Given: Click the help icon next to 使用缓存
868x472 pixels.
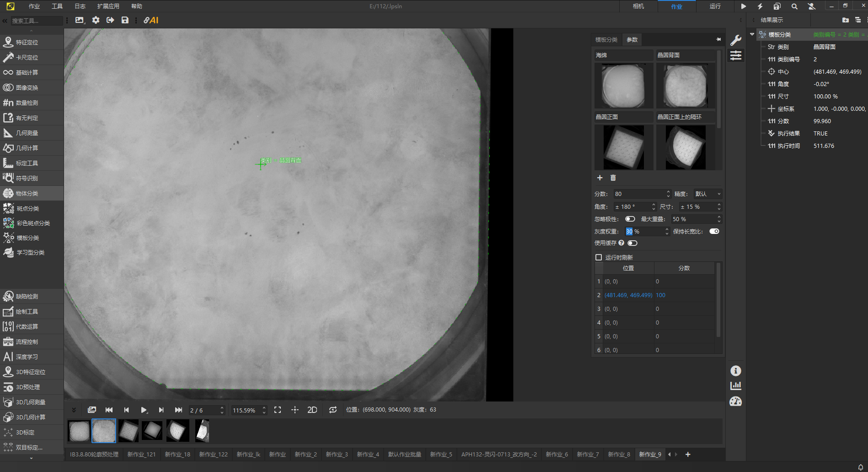Looking at the screenshot, I should tap(621, 243).
